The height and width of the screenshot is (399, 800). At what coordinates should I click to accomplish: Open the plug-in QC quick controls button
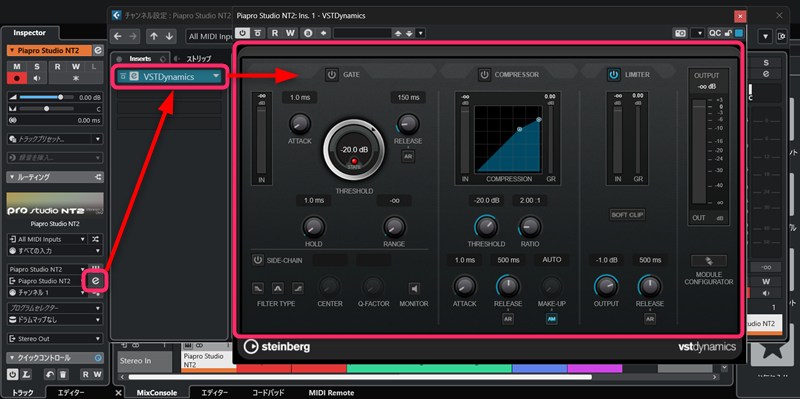715,33
